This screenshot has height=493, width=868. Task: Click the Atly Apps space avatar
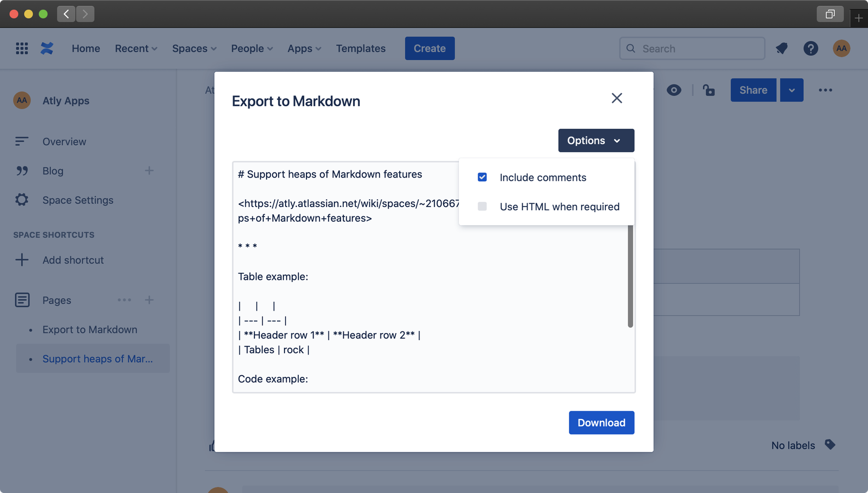click(22, 100)
